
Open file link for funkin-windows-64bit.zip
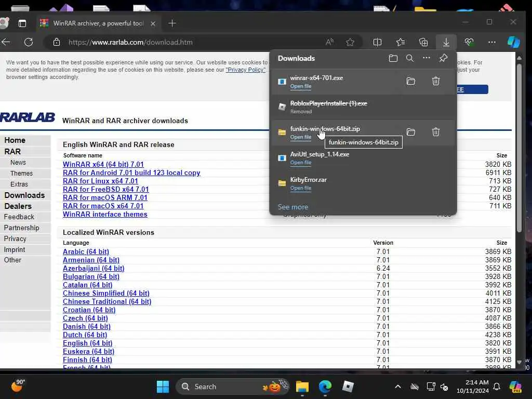pos(301,137)
